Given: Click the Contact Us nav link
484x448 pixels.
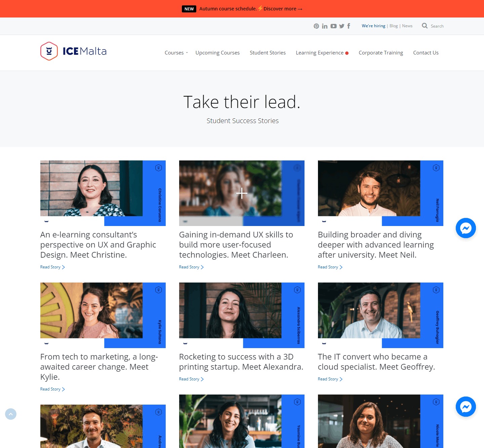Looking at the screenshot, I should [x=426, y=53].
